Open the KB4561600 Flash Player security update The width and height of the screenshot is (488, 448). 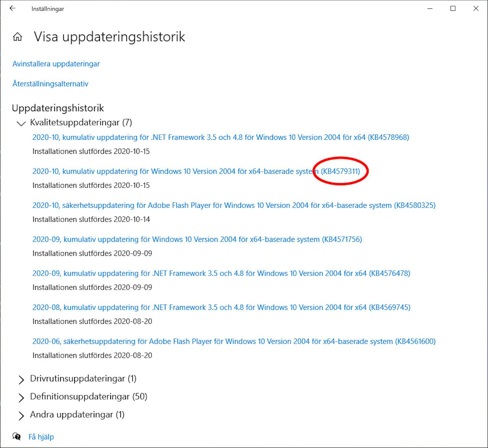234,341
